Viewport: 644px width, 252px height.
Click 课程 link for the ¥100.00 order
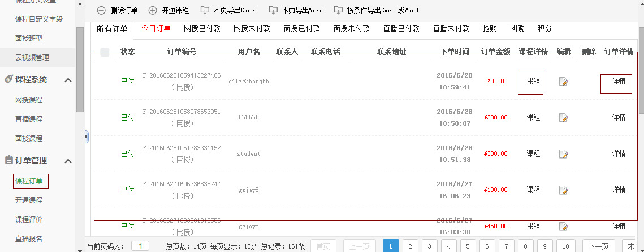click(533, 190)
